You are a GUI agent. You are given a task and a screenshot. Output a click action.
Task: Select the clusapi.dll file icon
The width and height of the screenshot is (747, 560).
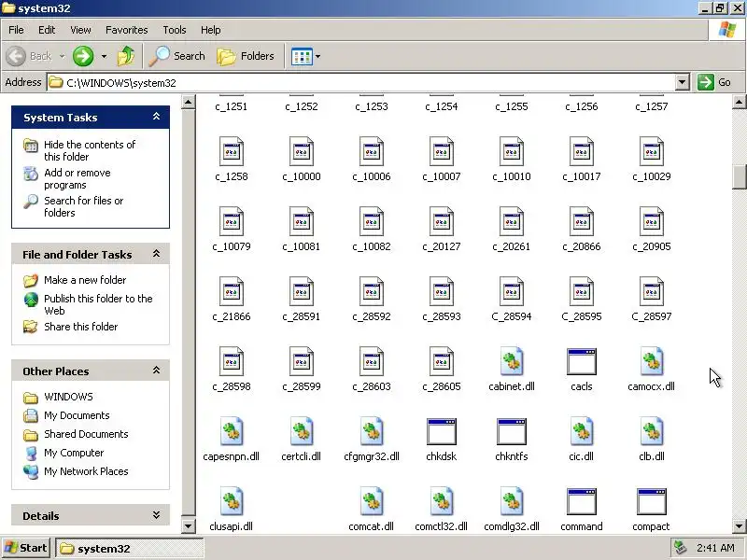[231, 501]
